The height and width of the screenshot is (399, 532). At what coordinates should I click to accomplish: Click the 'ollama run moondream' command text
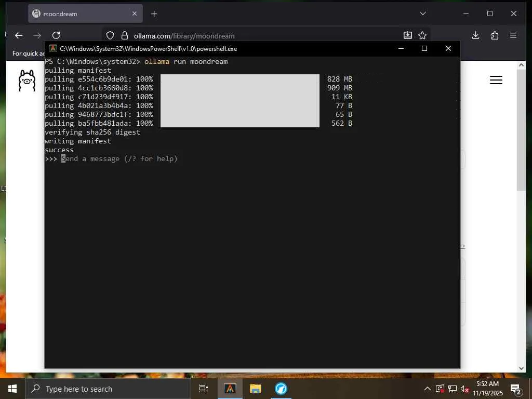point(186,61)
